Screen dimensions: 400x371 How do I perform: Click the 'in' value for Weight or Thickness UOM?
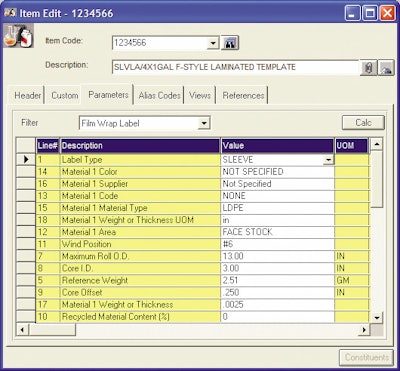[x=277, y=220]
